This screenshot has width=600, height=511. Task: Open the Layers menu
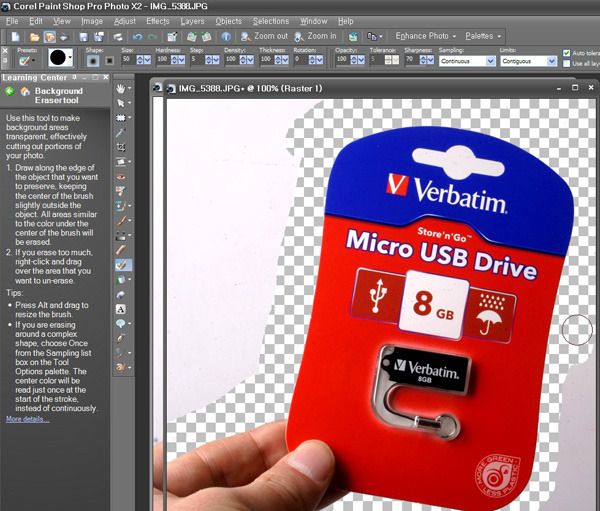(192, 21)
